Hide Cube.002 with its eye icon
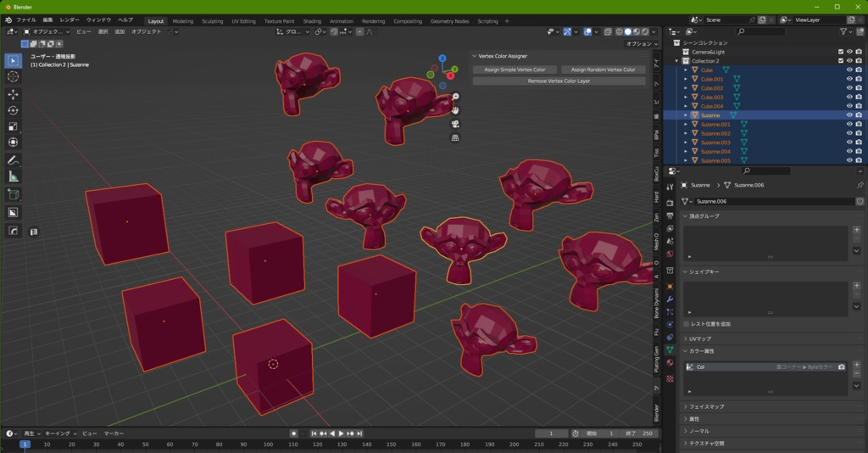 pos(849,88)
